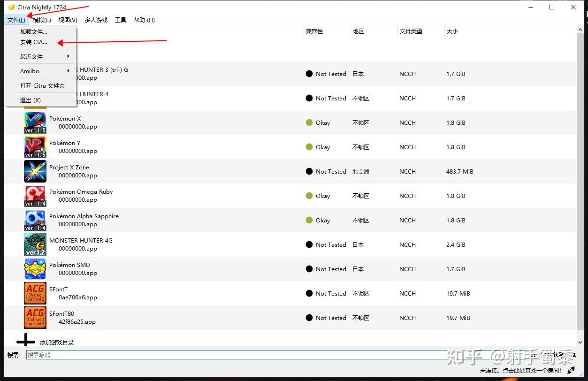Click the Citra lemon icon in title bar

pos(11,7)
